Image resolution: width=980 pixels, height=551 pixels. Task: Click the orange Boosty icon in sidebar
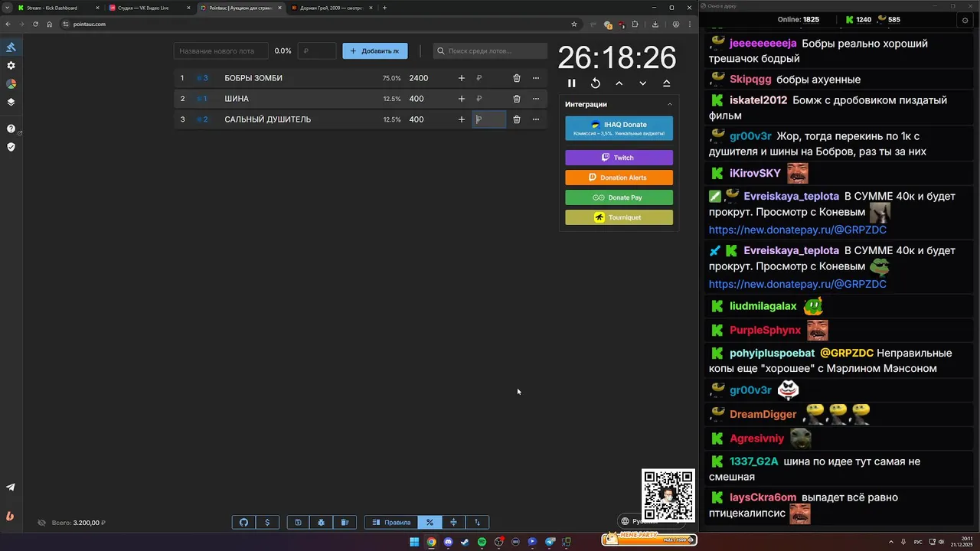coord(10,516)
